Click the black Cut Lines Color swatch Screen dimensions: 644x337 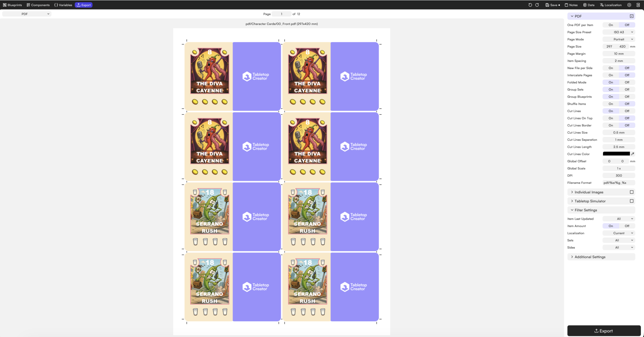coord(616,154)
